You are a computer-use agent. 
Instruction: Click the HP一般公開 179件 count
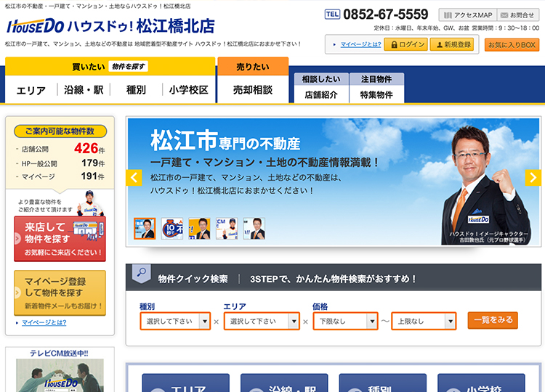93,163
